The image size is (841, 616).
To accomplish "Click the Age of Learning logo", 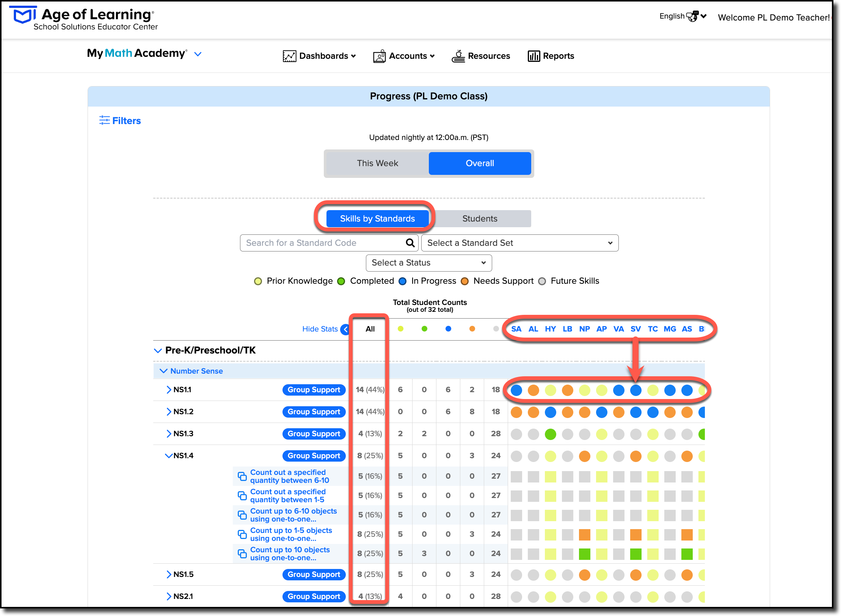I will point(83,19).
